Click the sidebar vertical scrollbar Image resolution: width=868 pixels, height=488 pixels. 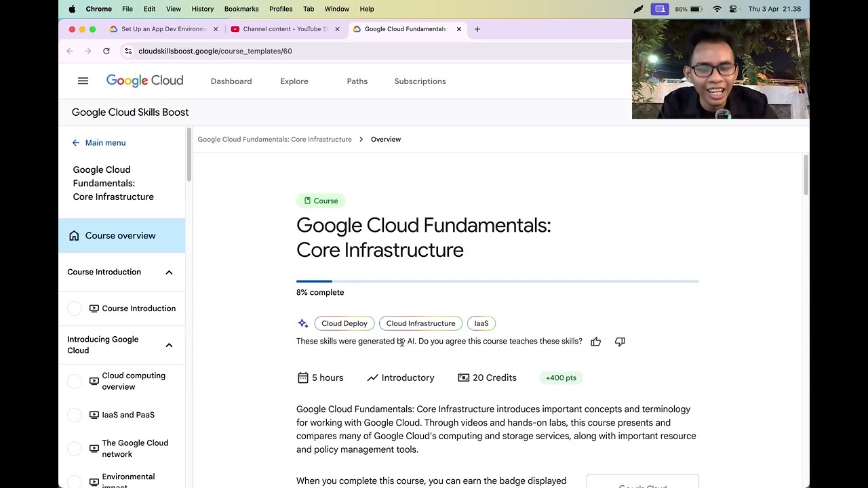189,156
